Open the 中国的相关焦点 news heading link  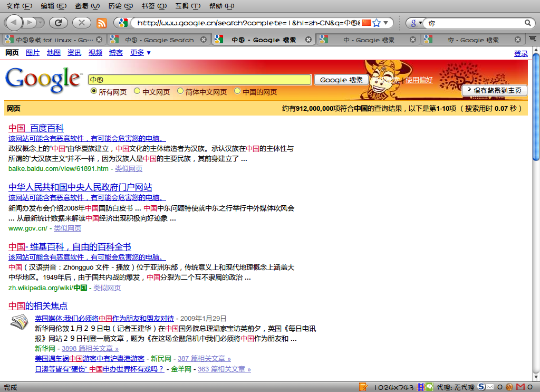(x=38, y=306)
